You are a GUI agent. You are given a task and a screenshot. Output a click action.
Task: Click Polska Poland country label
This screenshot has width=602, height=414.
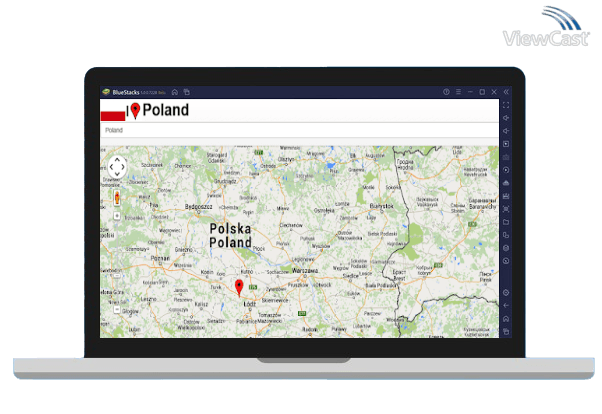pyautogui.click(x=230, y=235)
